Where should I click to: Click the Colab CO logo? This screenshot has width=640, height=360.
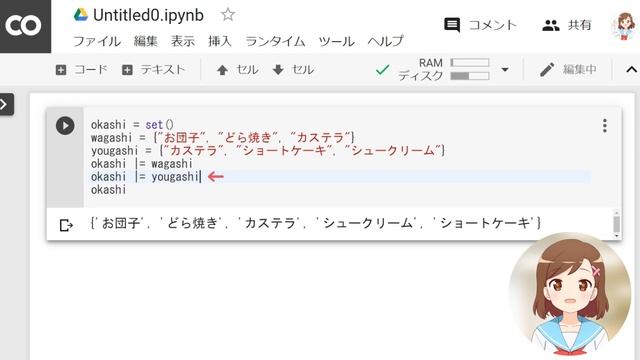(23, 26)
